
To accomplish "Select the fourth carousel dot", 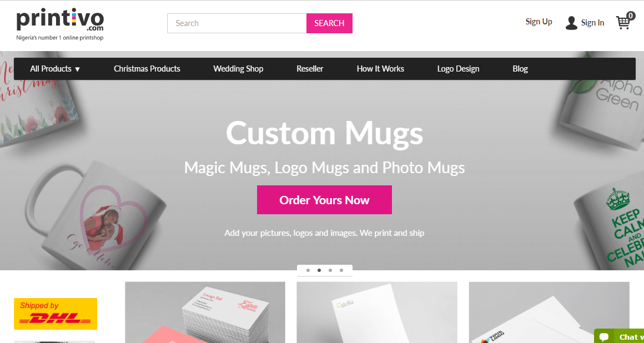I will coord(341,270).
